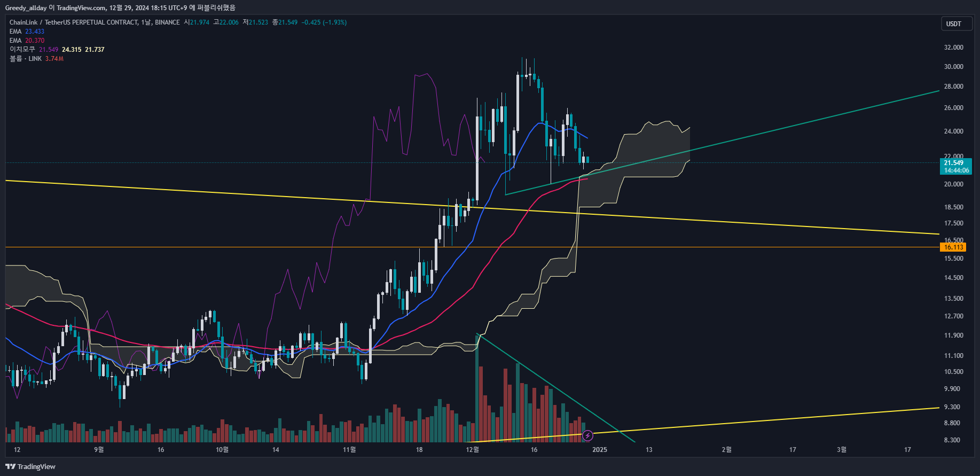Click the 12월 date on time axis
The height and width of the screenshot is (476, 980).
click(473, 450)
